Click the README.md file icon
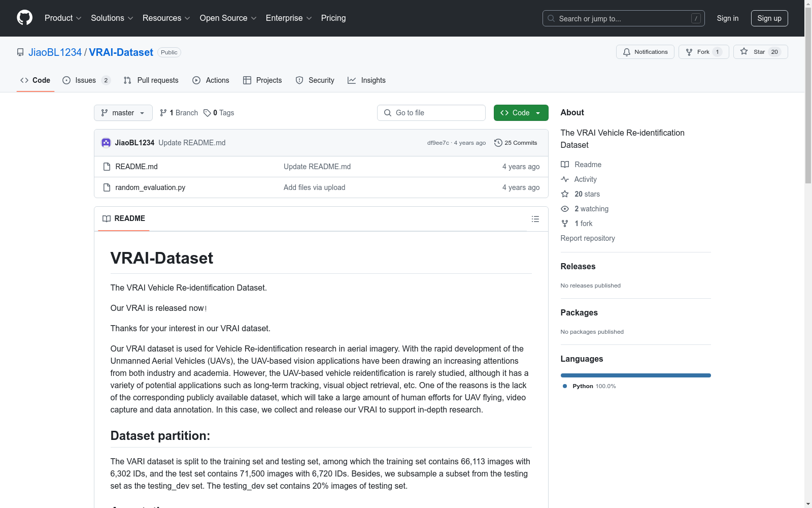This screenshot has width=812, height=508. click(107, 167)
